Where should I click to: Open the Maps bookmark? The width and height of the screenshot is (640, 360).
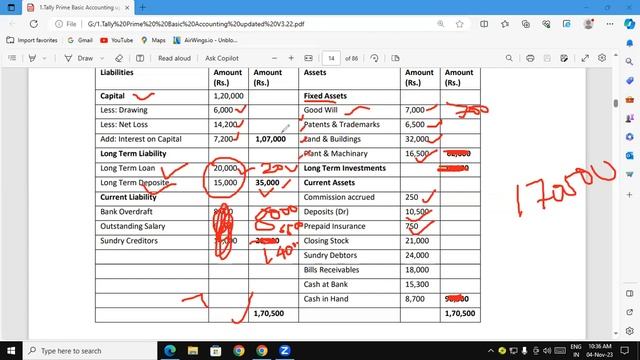[x=153, y=40]
